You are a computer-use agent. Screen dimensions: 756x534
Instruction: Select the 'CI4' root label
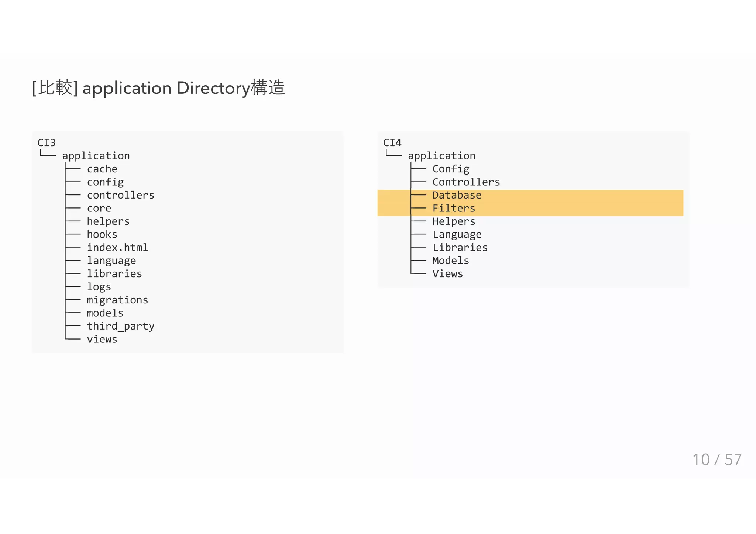pos(392,142)
